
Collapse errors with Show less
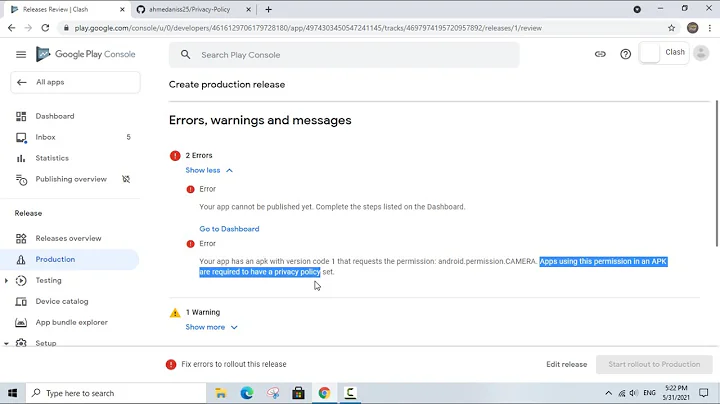click(209, 170)
